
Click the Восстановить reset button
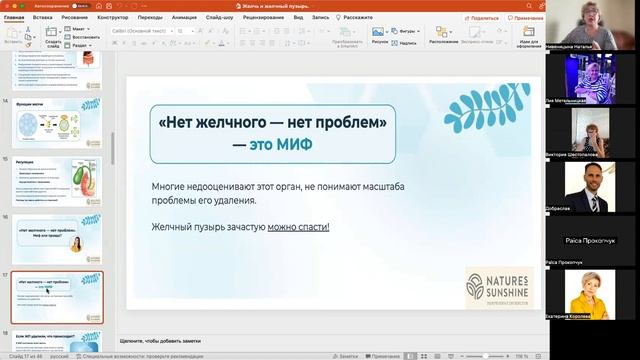tap(82, 37)
